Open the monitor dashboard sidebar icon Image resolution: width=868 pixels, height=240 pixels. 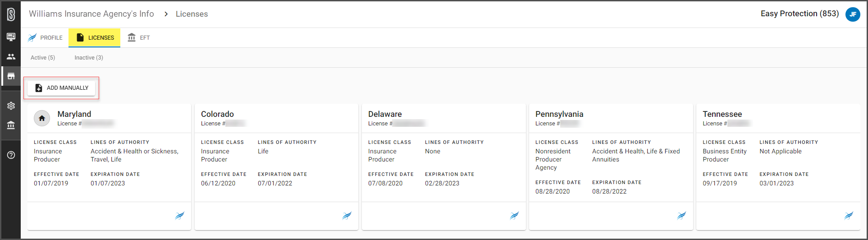pos(11,37)
